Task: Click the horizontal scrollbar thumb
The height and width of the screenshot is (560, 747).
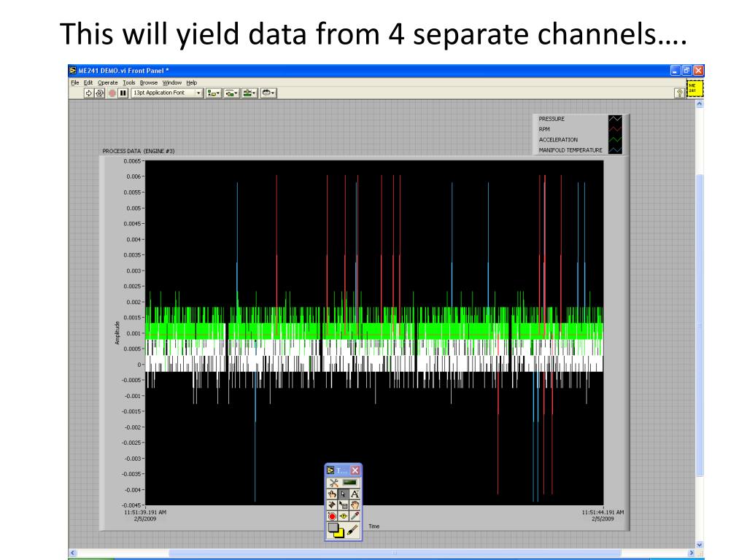Action: 394,553
